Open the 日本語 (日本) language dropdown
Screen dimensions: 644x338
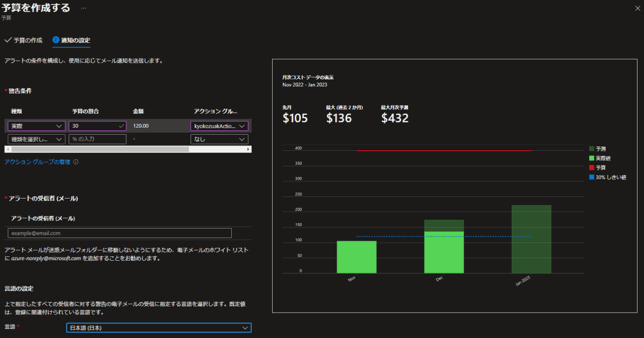tap(158, 328)
